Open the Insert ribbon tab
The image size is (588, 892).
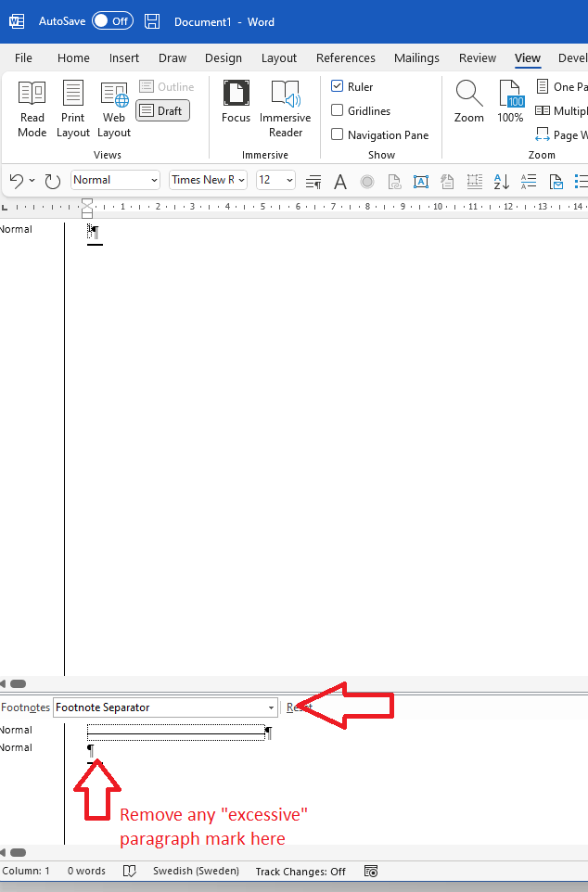click(x=124, y=58)
